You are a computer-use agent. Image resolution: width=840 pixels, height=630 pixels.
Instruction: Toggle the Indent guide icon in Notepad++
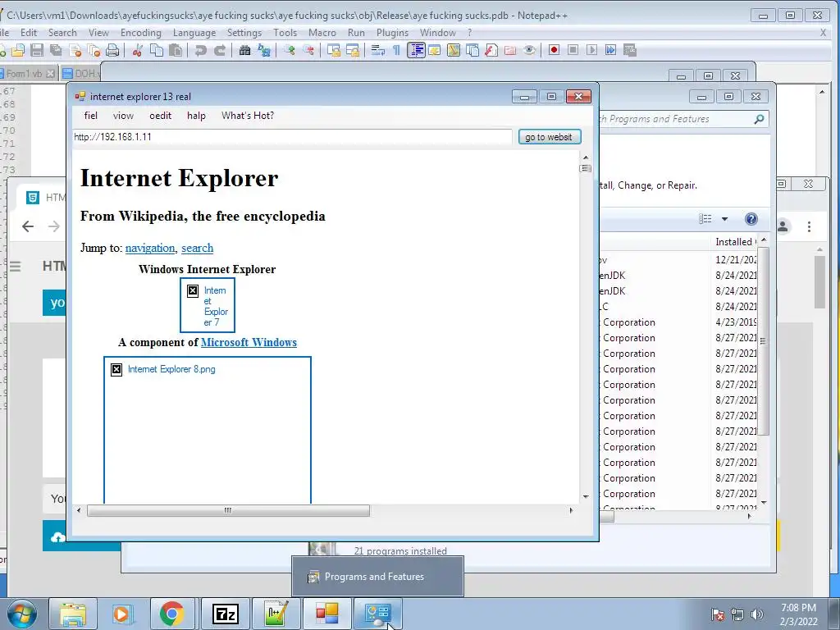416,50
